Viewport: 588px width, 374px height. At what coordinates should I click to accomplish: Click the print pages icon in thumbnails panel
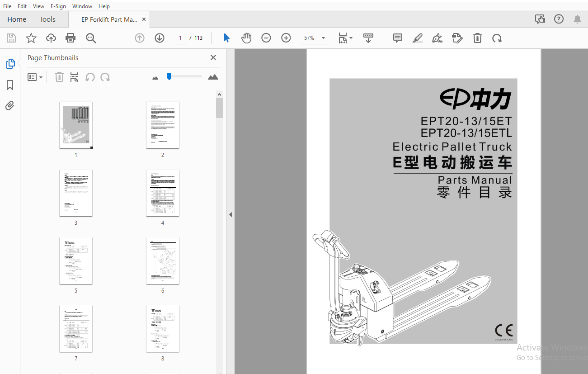click(x=75, y=77)
